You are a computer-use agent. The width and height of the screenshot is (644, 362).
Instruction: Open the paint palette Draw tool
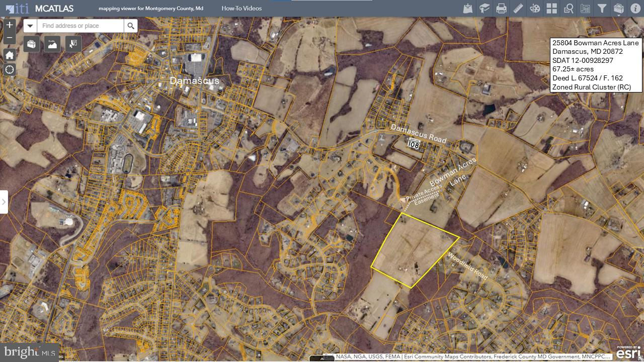coord(535,9)
